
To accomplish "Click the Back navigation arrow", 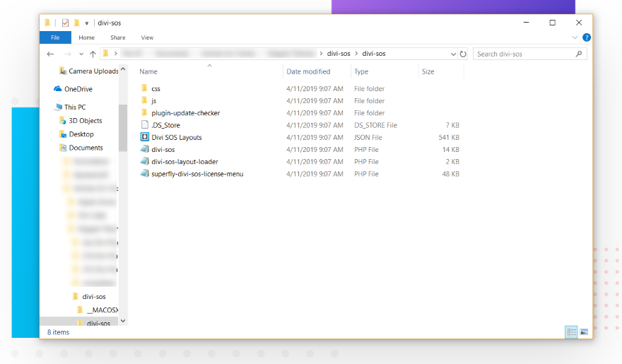I will click(50, 54).
